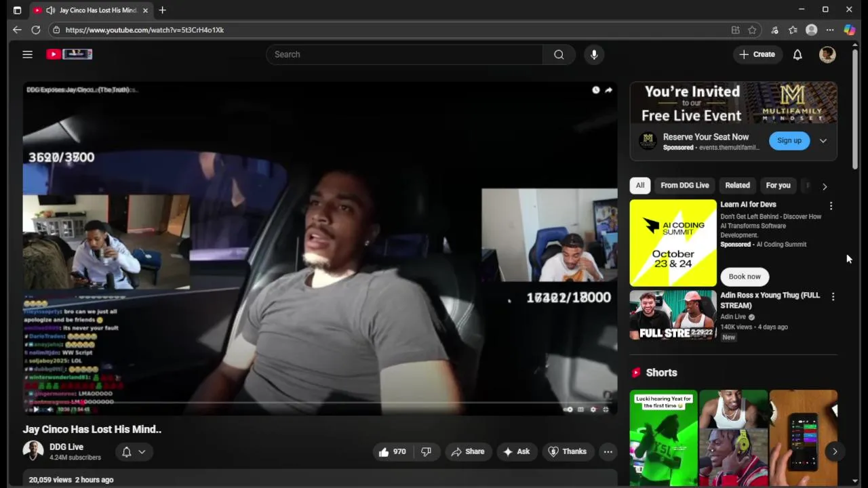Click the search magnifier button
The height and width of the screenshot is (488, 868).
pyautogui.click(x=559, y=54)
